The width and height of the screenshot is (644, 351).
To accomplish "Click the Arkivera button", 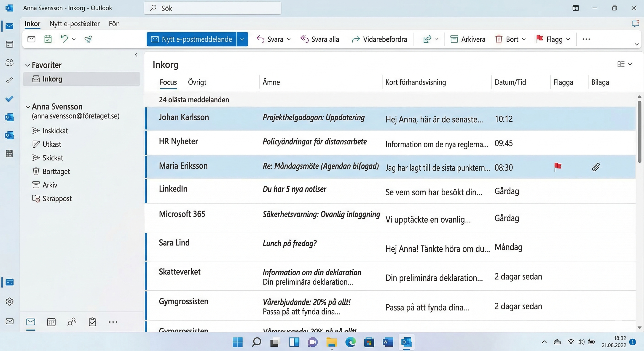I will tap(467, 39).
